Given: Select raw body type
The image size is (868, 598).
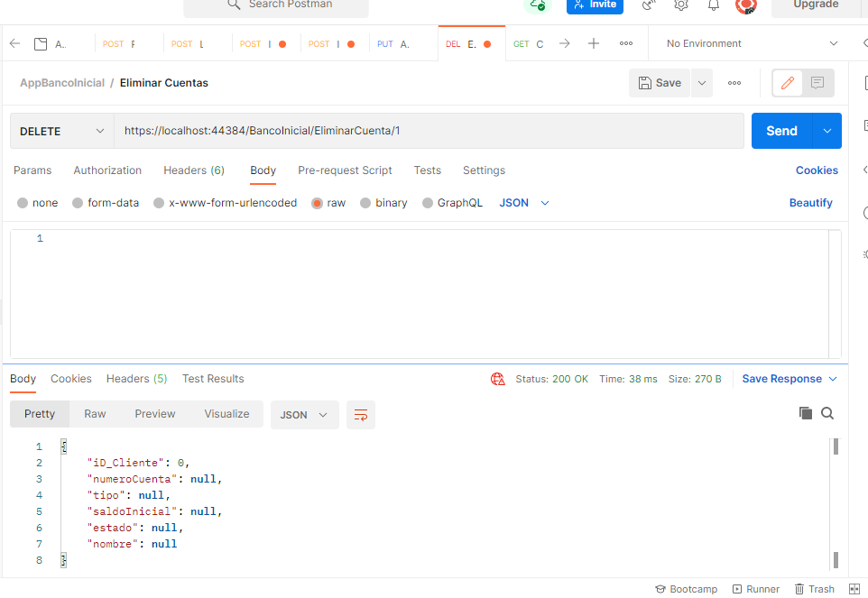Looking at the screenshot, I should point(328,203).
